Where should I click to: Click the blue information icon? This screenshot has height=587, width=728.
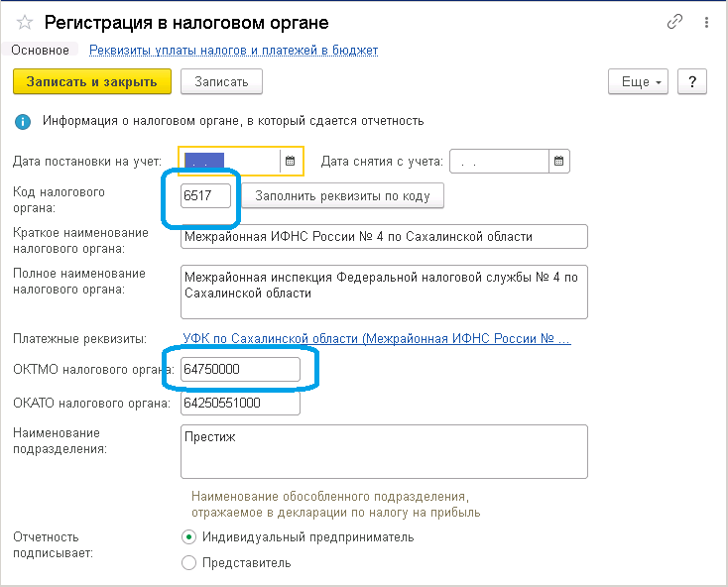23,122
